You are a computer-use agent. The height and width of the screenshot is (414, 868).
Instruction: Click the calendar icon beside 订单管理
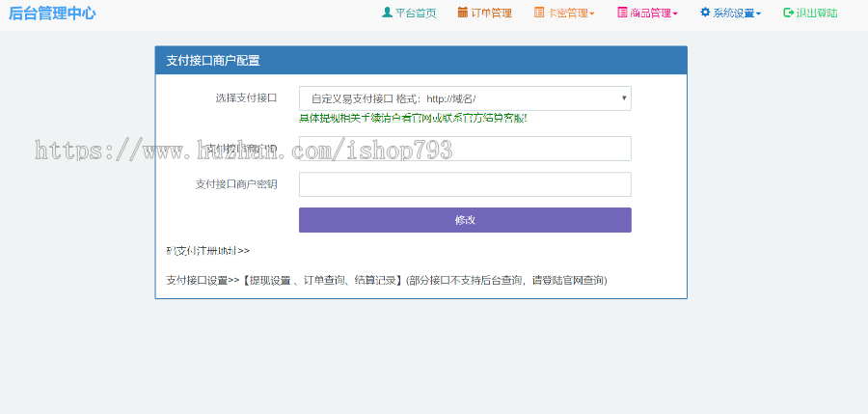(x=463, y=14)
